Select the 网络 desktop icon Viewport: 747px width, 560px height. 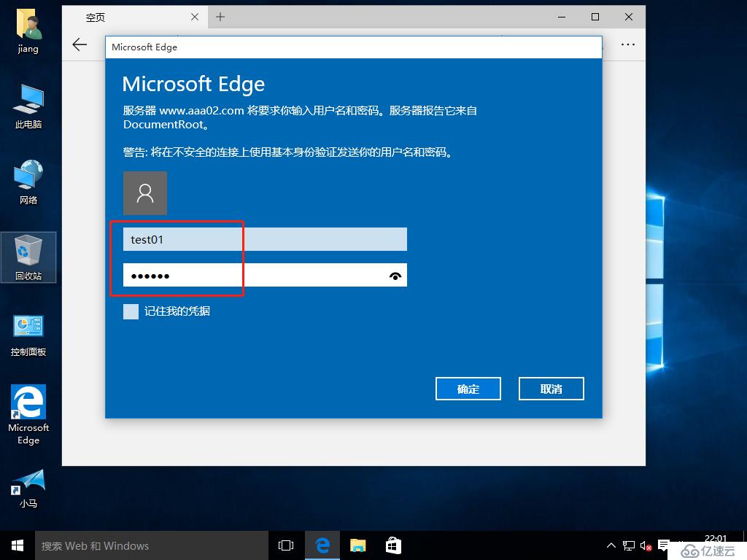[28, 182]
